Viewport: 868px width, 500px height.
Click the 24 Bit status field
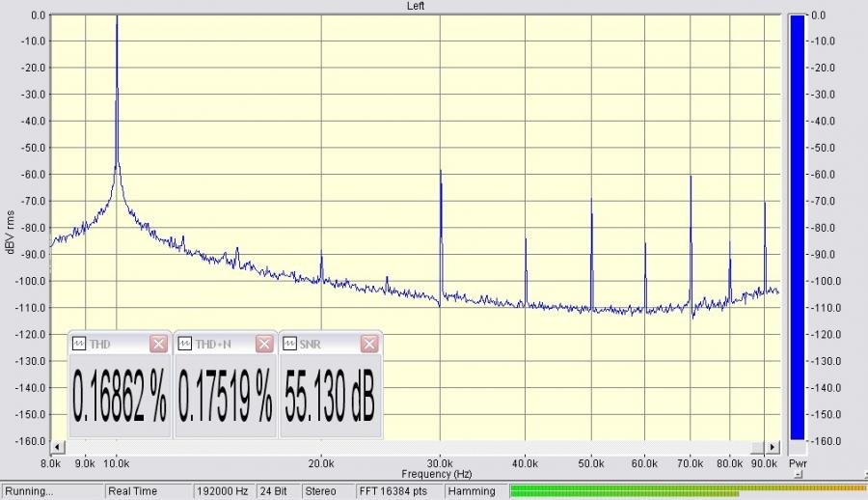(273, 491)
